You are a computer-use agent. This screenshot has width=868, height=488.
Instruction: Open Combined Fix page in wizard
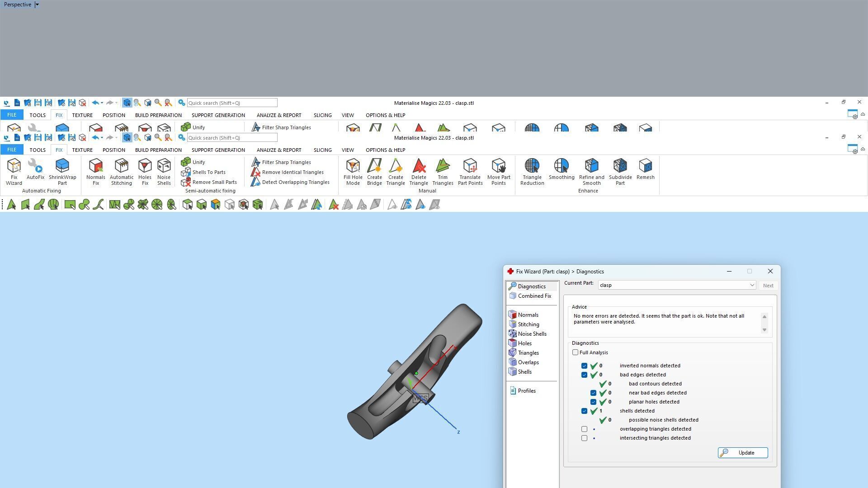tap(534, 296)
